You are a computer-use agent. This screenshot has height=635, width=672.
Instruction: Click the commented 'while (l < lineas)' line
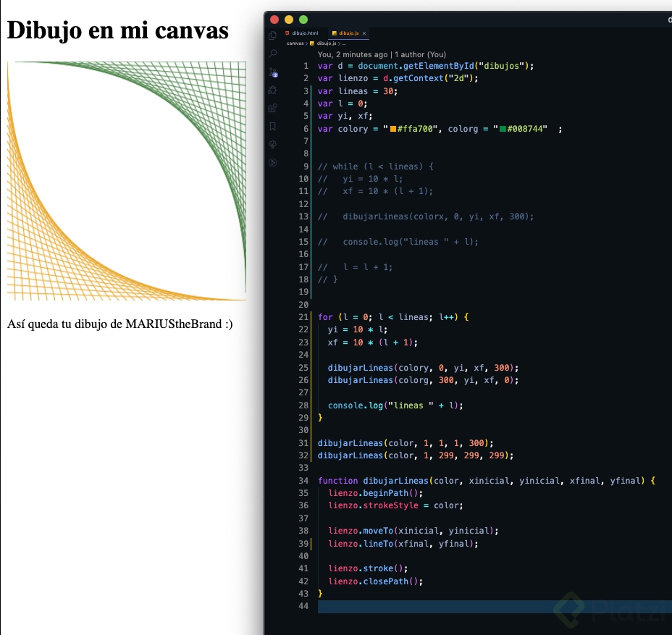pyautogui.click(x=375, y=167)
